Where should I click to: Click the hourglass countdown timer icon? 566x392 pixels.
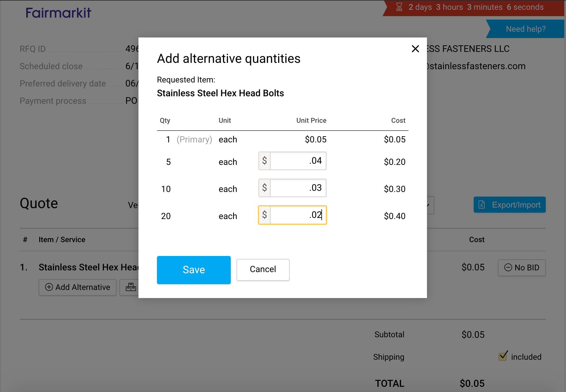[399, 7]
